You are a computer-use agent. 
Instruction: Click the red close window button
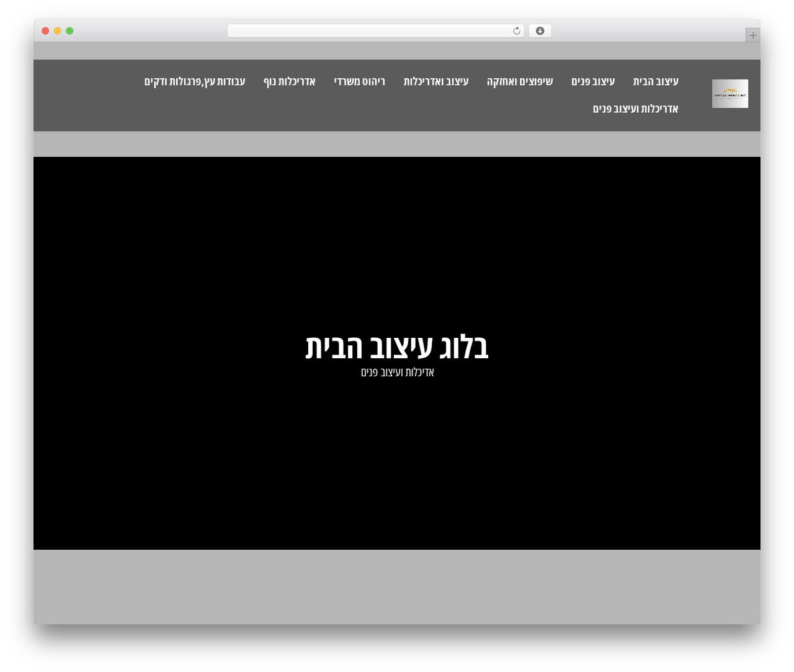[45, 31]
